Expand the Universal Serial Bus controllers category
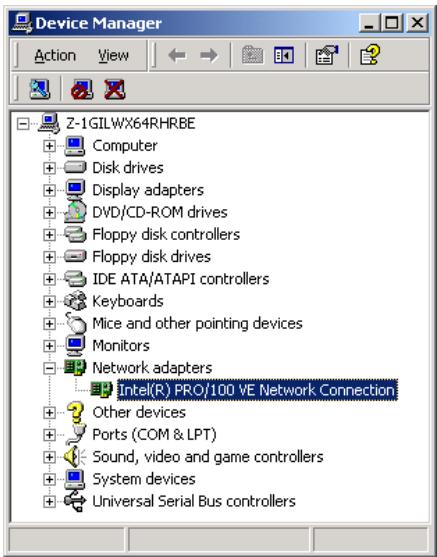The height and width of the screenshot is (557, 437). point(49,501)
